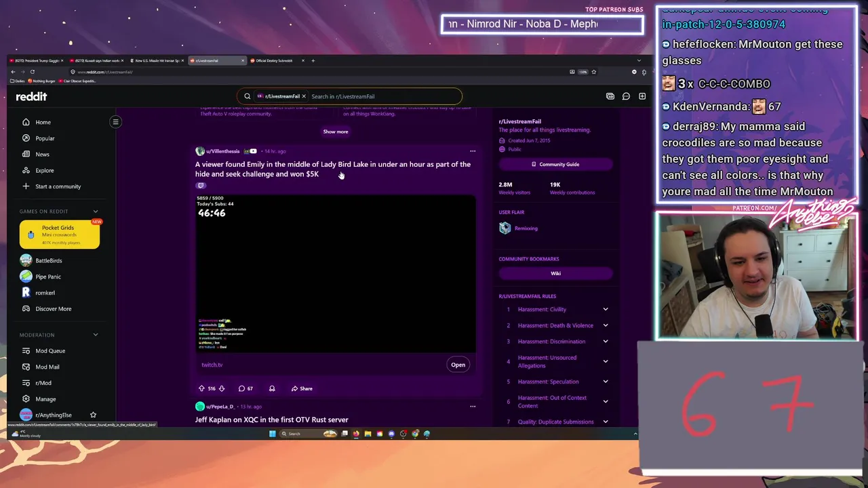The height and width of the screenshot is (488, 868).
Task: Click the twitch.tv link
Action: [212, 365]
